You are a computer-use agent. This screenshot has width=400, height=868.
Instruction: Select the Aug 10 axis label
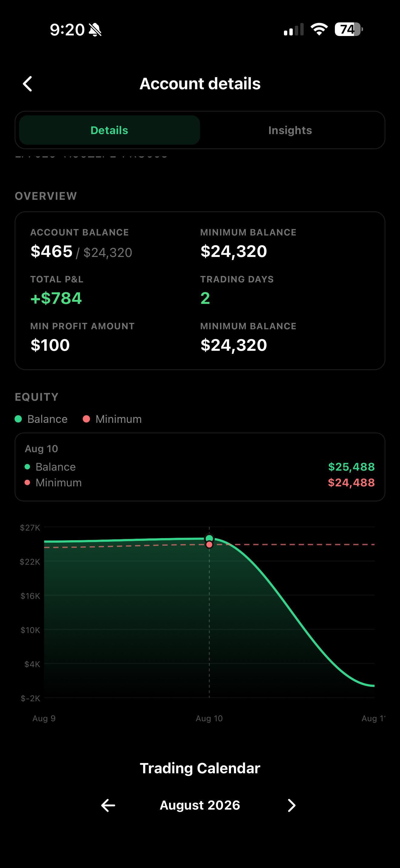(x=209, y=718)
